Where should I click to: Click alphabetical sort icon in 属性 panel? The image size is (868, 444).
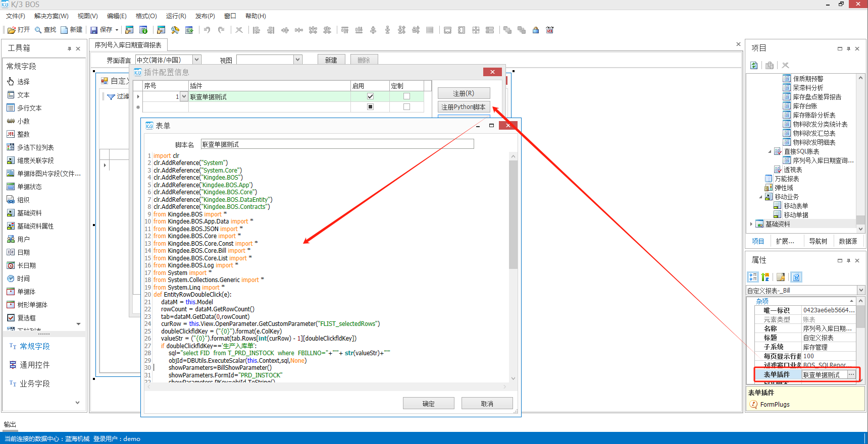(765, 277)
